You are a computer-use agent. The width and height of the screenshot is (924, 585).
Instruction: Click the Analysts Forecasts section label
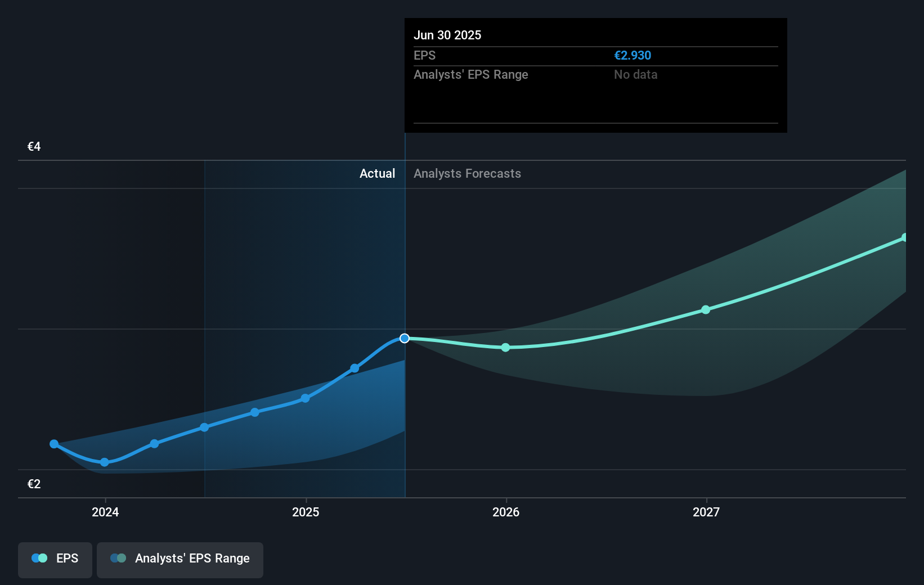(x=467, y=174)
